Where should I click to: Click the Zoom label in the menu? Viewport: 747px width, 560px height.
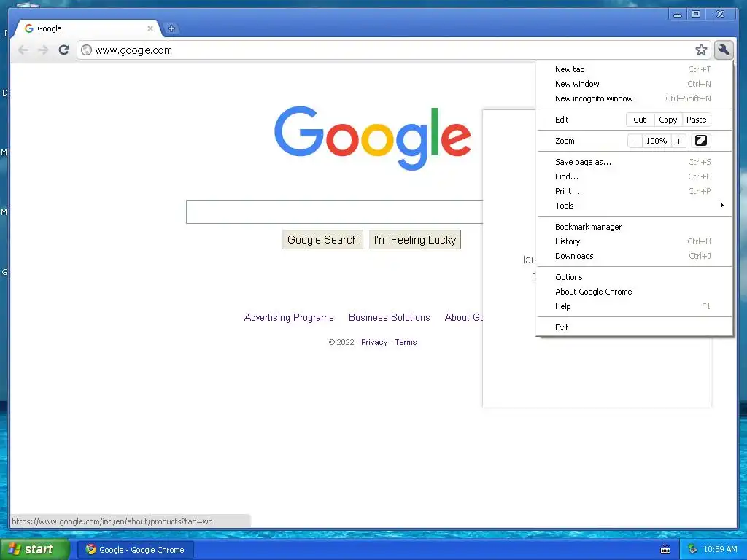point(565,141)
